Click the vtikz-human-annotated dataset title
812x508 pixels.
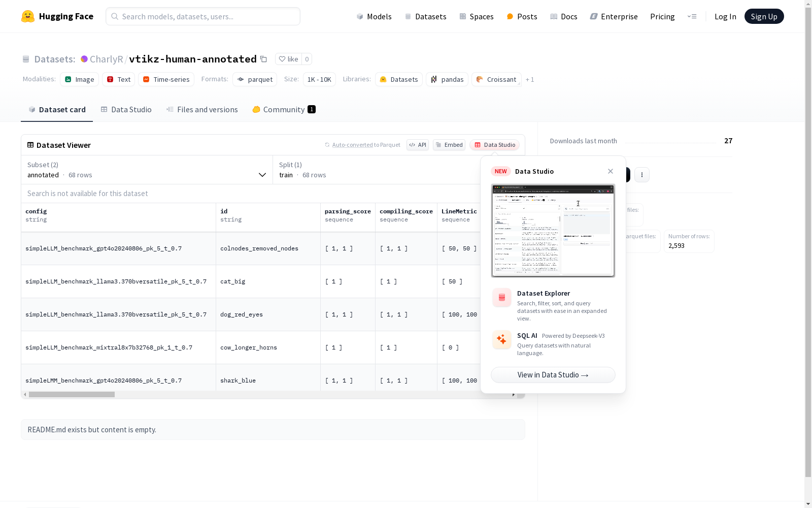(193, 59)
